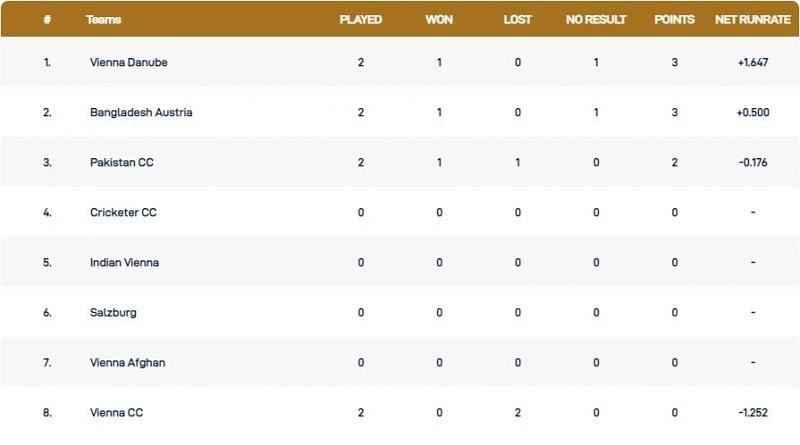Click the NET RUNRATE column header

pos(752,19)
